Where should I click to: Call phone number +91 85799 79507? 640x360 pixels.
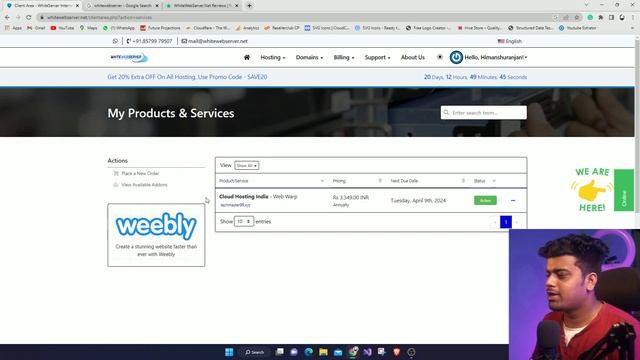(x=149, y=41)
